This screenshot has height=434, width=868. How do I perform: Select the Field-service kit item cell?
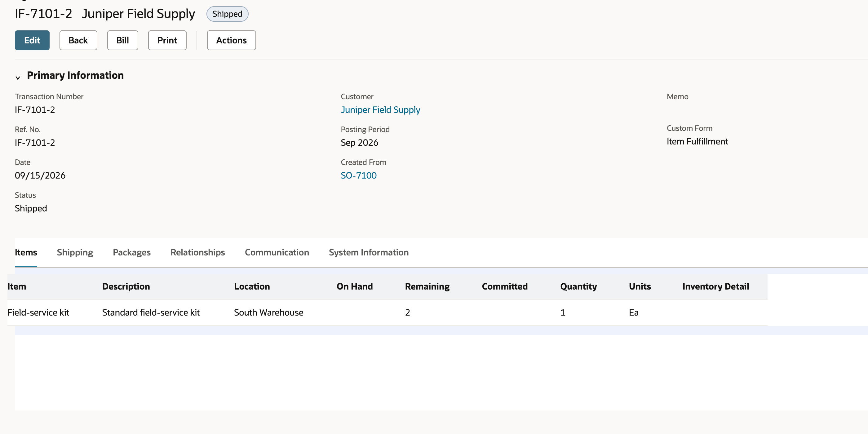tap(38, 312)
